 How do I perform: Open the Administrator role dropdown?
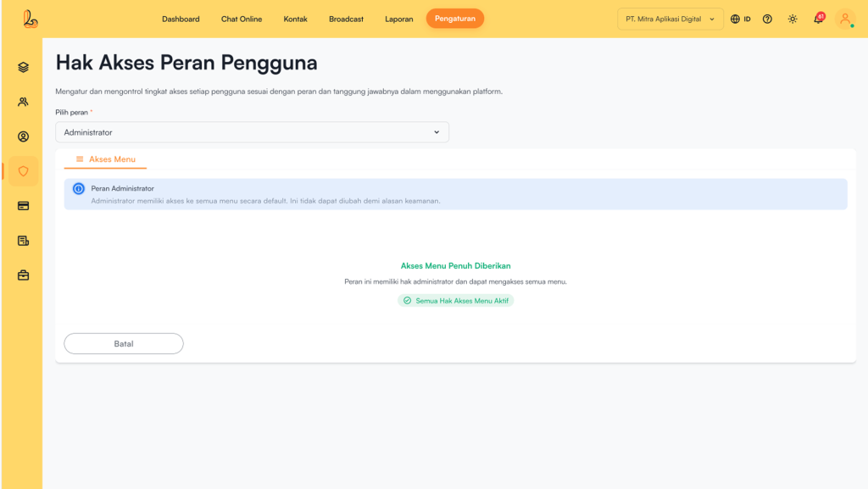(252, 132)
